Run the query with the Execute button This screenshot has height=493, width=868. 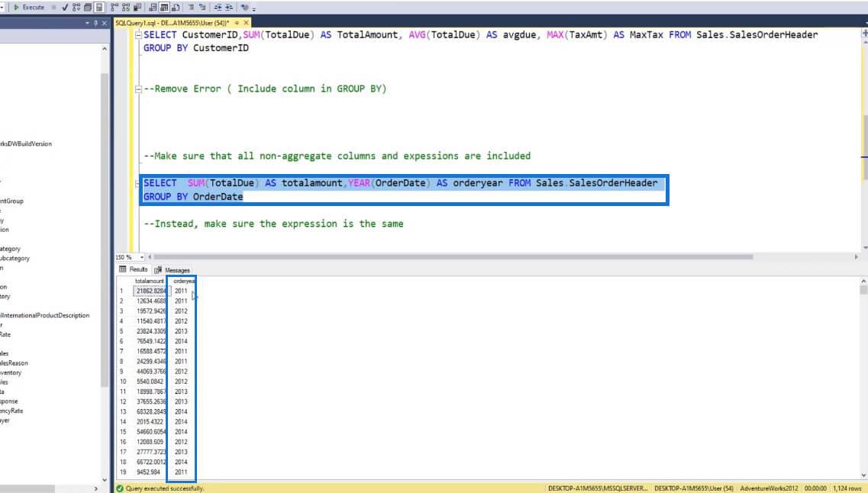click(29, 7)
